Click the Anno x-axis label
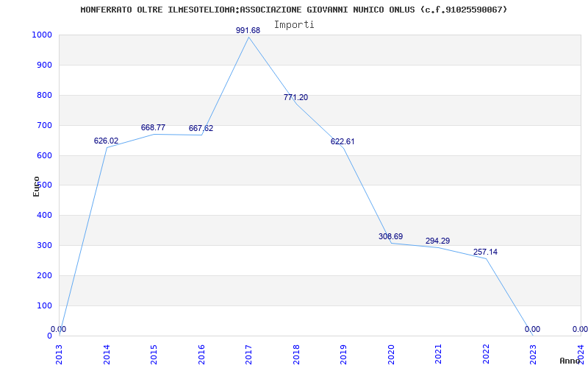This screenshot has width=588, height=368. 570,361
